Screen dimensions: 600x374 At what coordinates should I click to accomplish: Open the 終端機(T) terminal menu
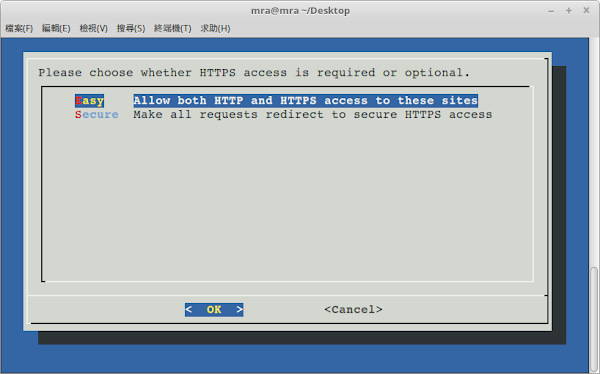coord(173,28)
